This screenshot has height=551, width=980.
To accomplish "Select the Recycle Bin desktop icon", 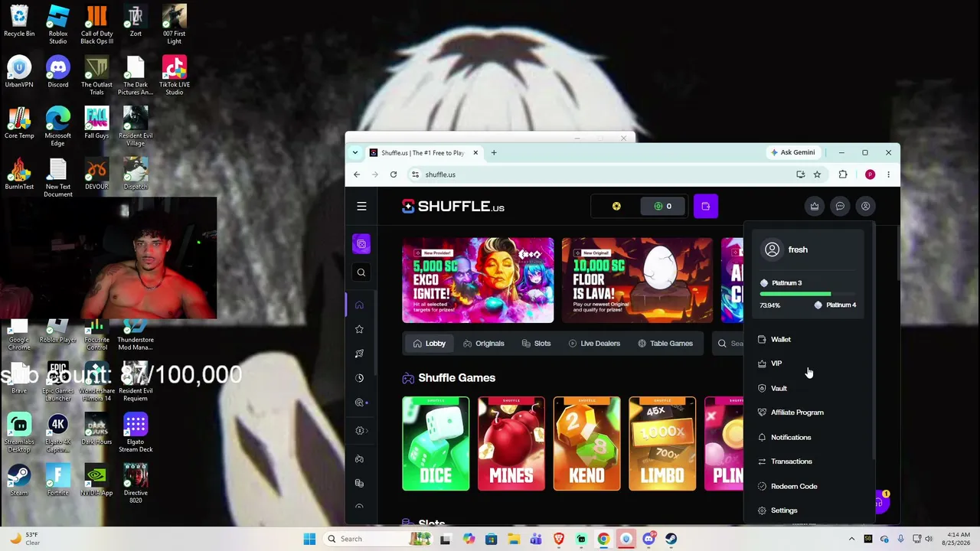I will click(x=19, y=21).
